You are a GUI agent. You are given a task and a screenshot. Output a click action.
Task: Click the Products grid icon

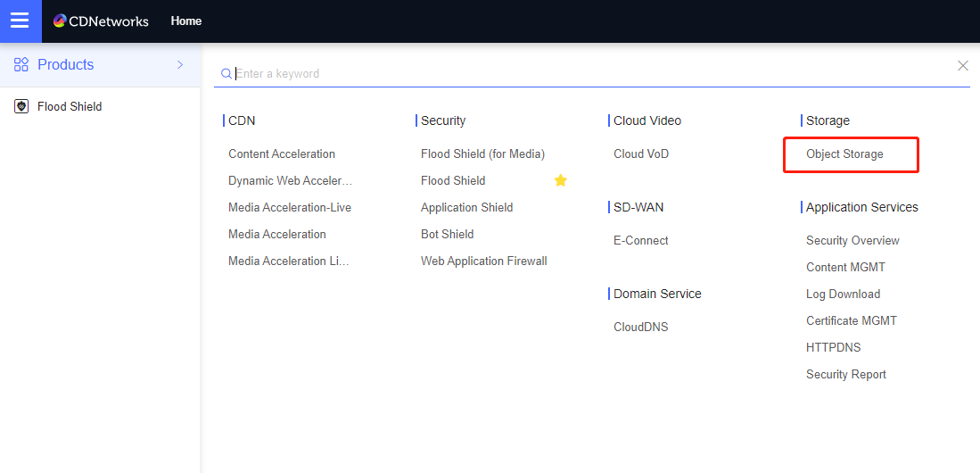[x=21, y=64]
